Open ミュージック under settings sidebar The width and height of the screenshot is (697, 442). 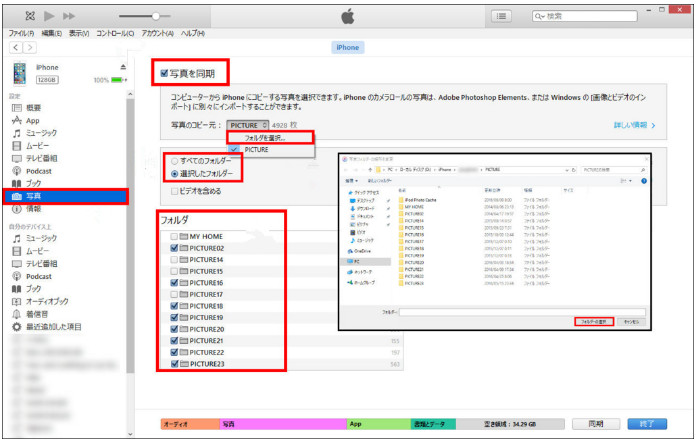pos(41,133)
